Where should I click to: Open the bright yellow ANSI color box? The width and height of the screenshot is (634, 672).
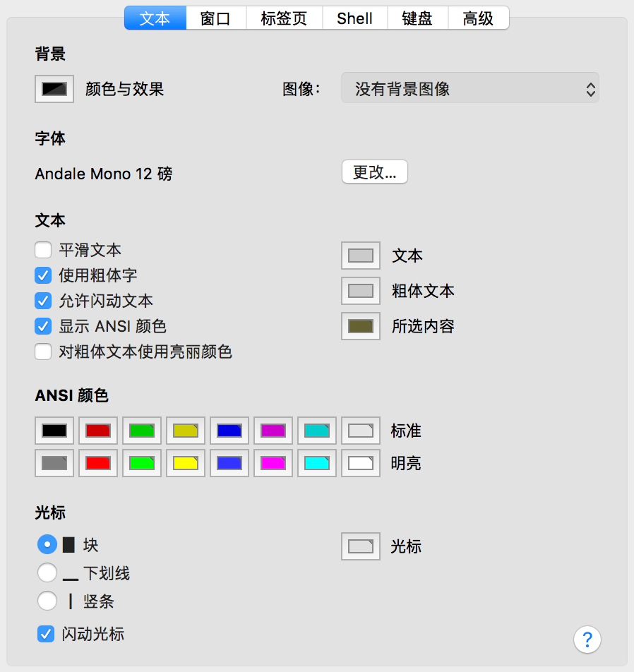(185, 463)
